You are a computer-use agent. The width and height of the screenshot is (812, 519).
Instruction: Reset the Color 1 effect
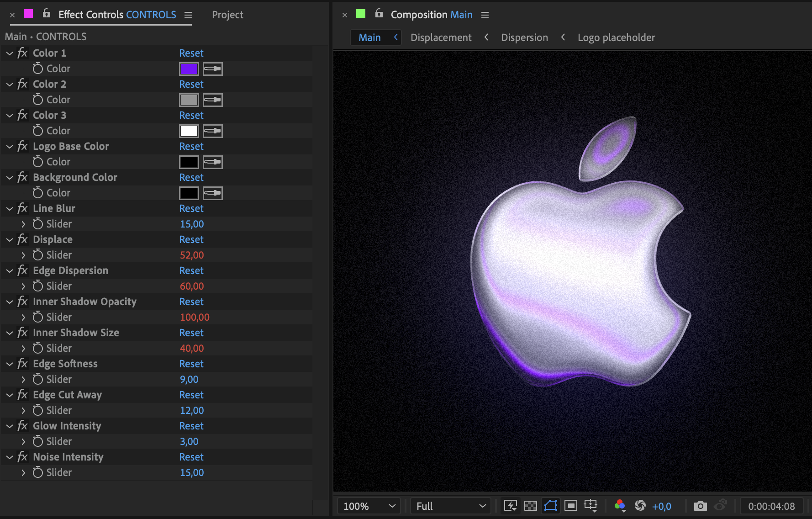point(191,53)
